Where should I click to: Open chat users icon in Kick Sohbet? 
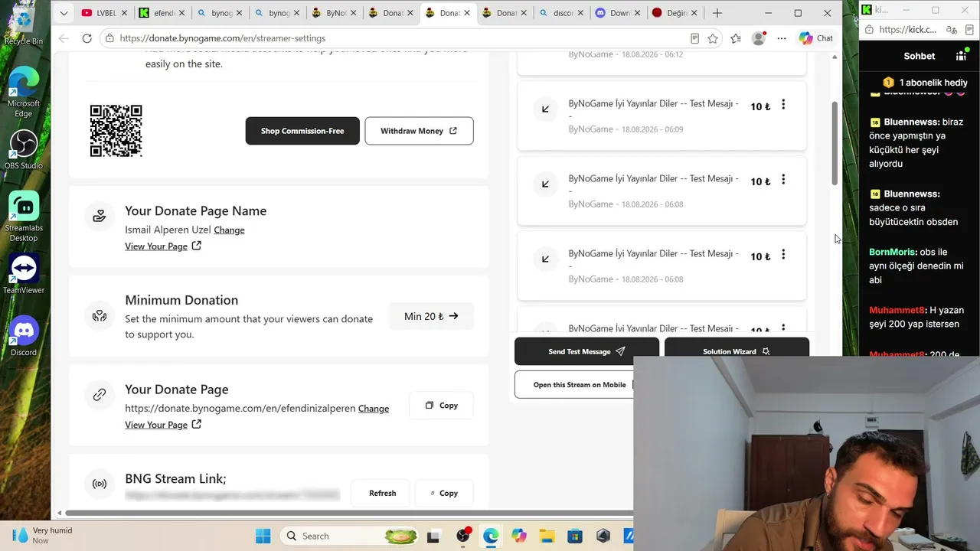tap(961, 56)
